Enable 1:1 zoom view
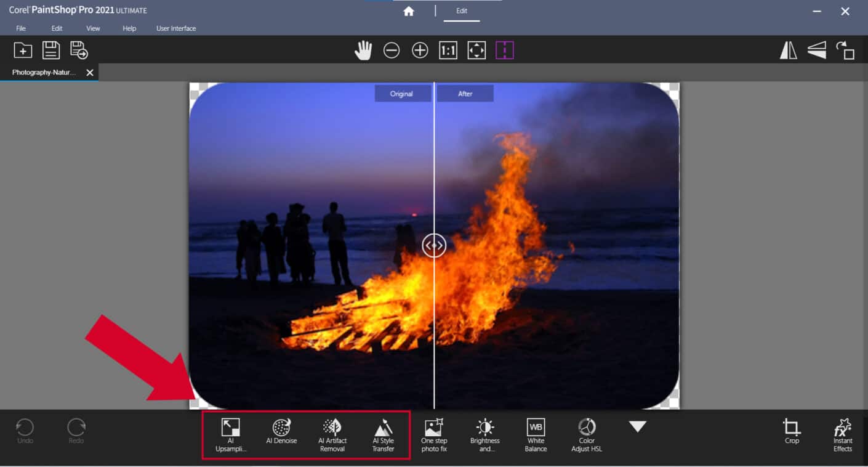 tap(448, 50)
